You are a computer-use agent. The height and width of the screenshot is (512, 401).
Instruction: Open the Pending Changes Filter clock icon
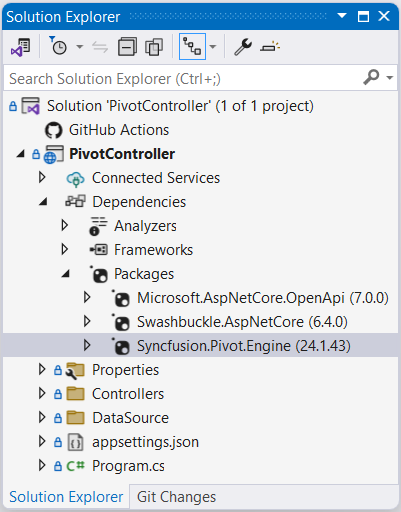pyautogui.click(x=58, y=46)
